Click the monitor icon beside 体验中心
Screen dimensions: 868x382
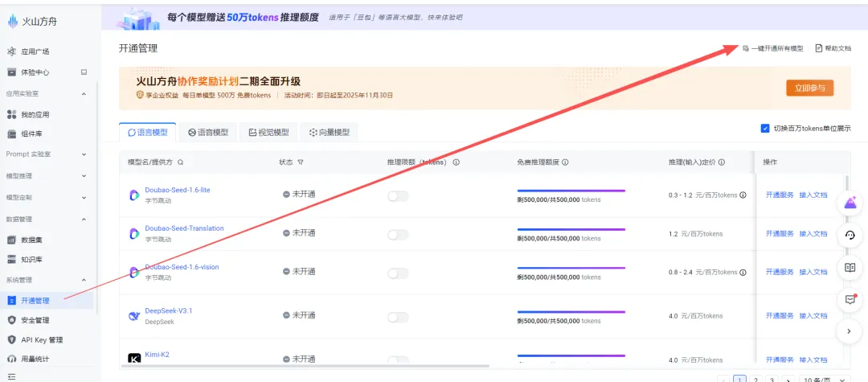[84, 72]
